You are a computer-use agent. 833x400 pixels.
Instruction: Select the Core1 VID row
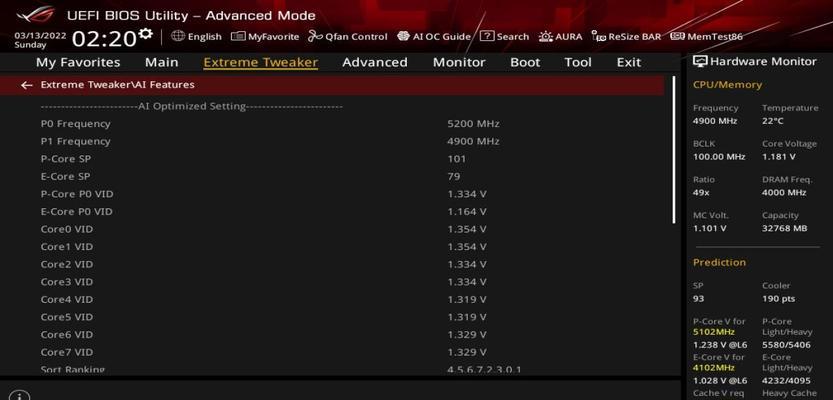tap(332, 246)
